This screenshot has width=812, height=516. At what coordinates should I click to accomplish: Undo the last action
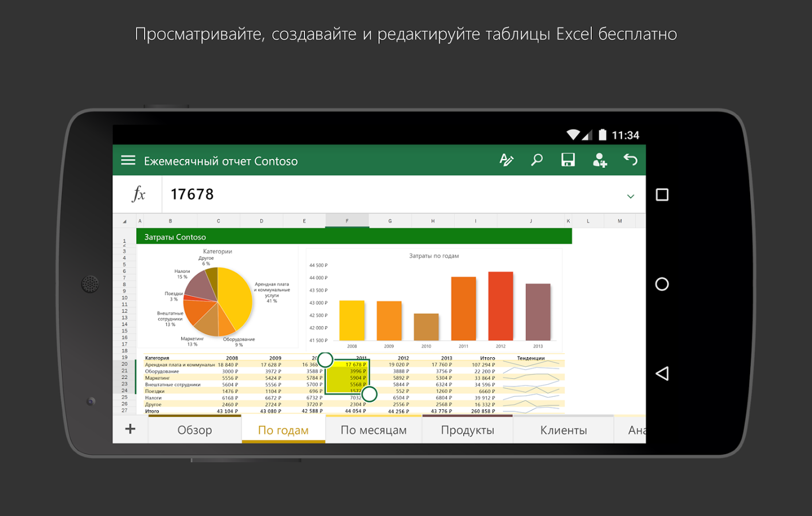(630, 160)
